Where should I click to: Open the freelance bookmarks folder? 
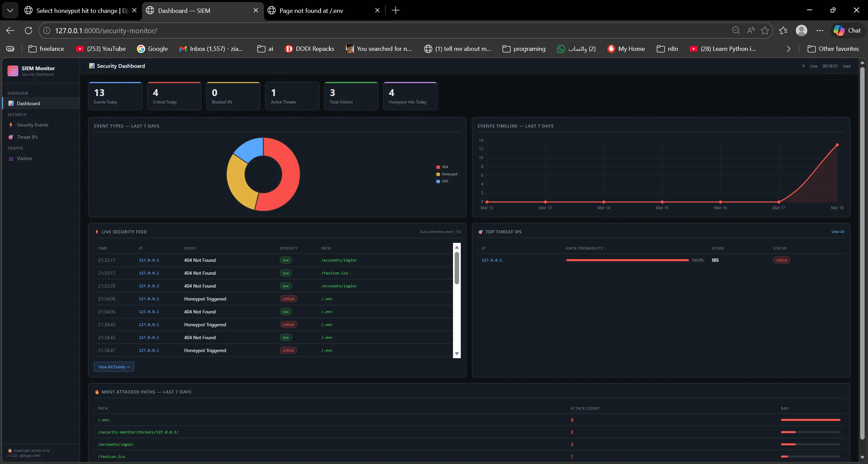(46, 49)
